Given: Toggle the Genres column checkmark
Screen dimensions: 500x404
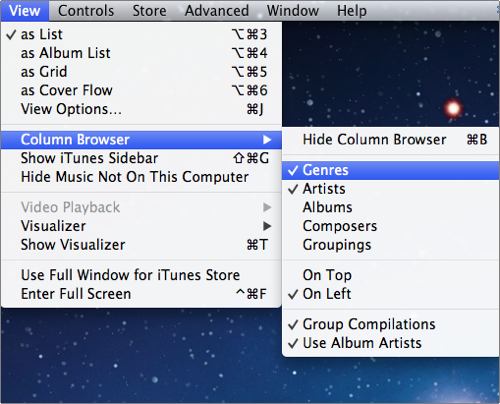Looking at the screenshot, I should 390,170.
